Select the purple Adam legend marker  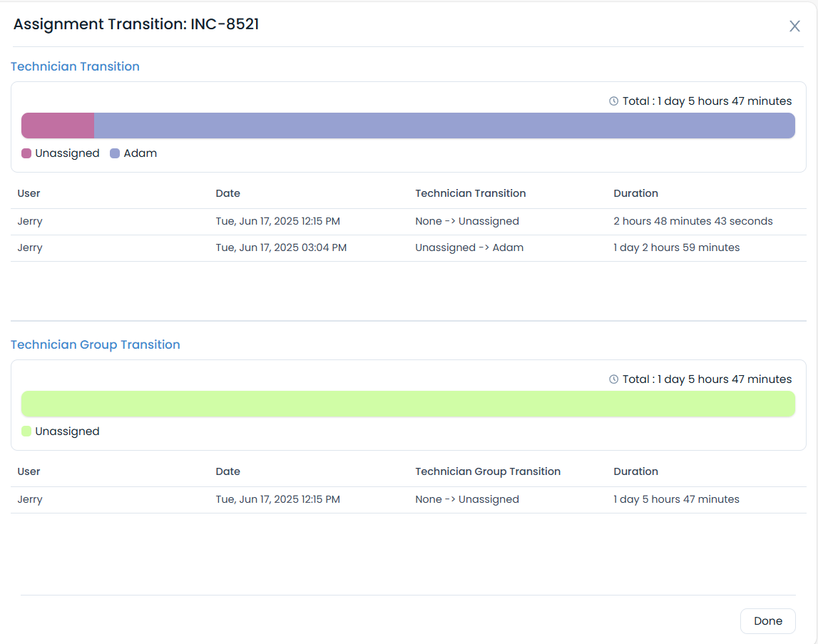click(116, 153)
